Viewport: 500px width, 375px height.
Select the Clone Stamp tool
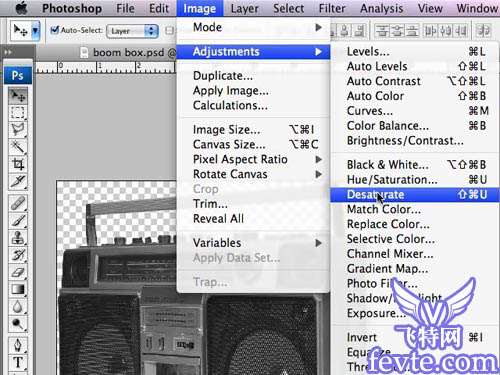click(18, 238)
